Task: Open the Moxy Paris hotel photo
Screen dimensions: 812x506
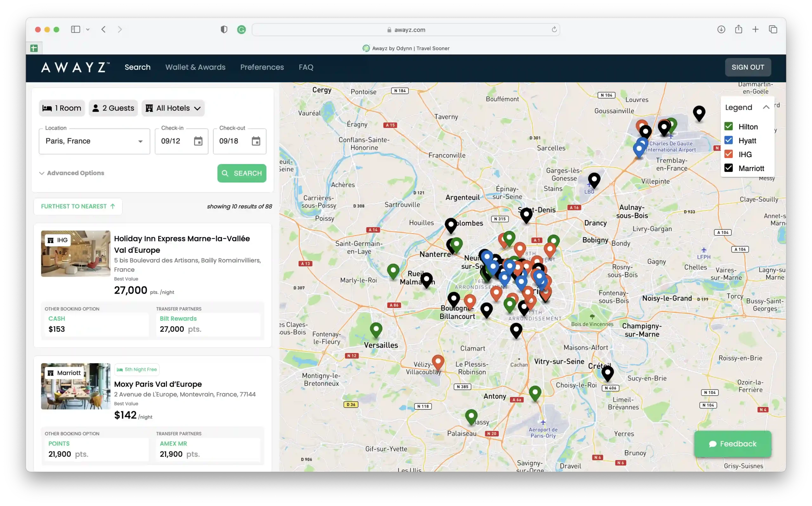Action: click(75, 386)
